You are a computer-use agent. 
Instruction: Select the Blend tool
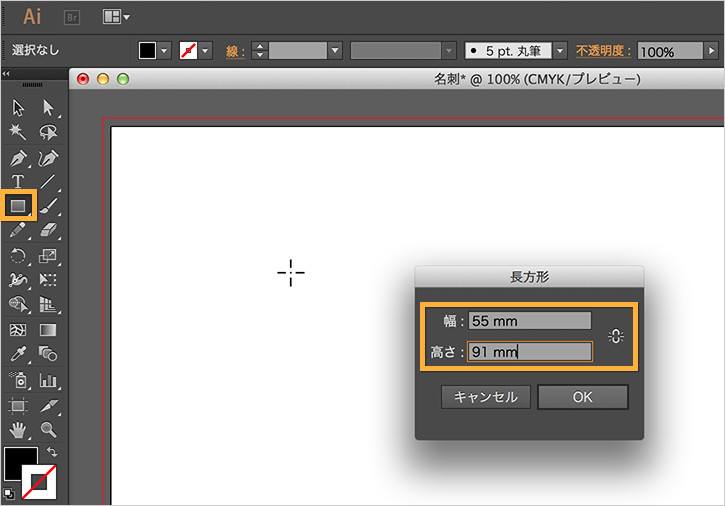[x=48, y=354]
